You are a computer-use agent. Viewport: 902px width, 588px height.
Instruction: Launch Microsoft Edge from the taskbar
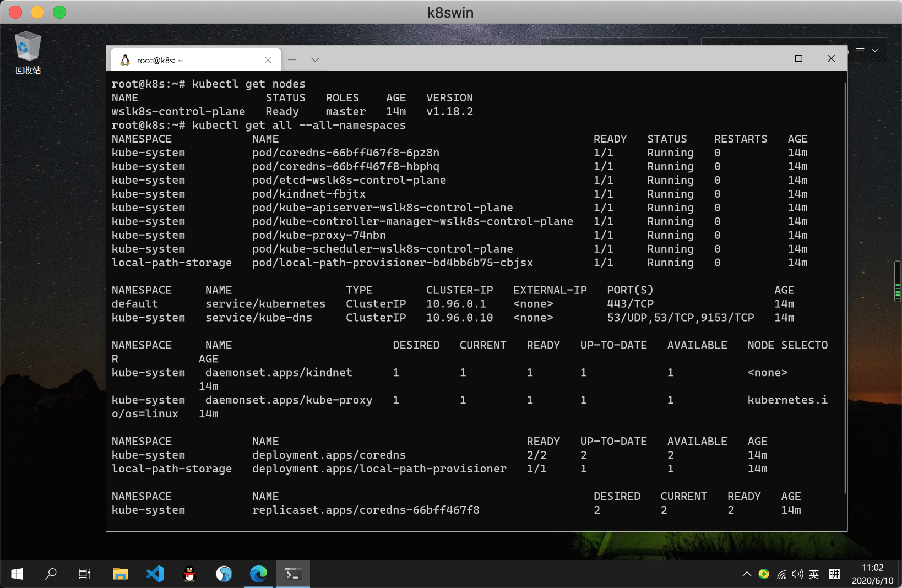(258, 574)
